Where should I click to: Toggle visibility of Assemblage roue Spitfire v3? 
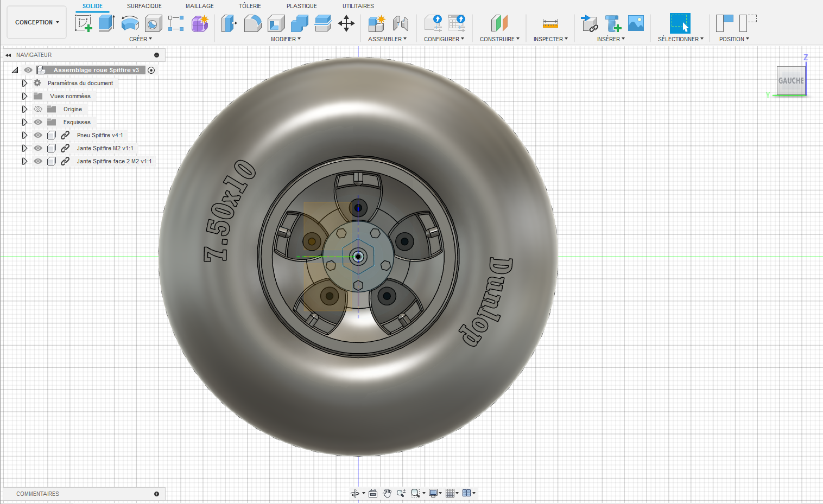[x=28, y=70]
